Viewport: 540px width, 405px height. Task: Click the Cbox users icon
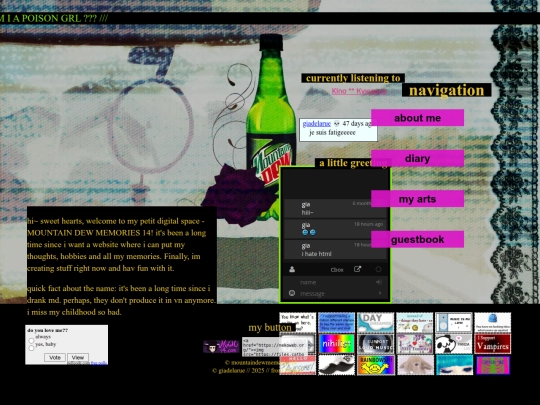point(292,269)
